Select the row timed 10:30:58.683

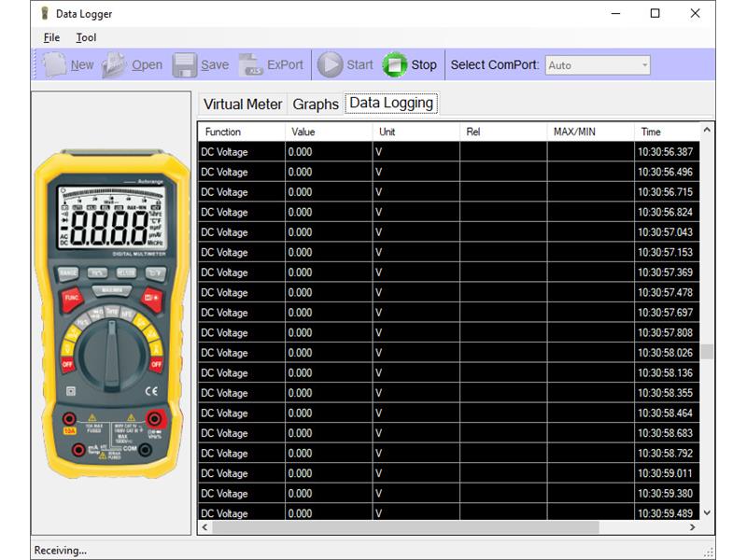[x=449, y=433]
